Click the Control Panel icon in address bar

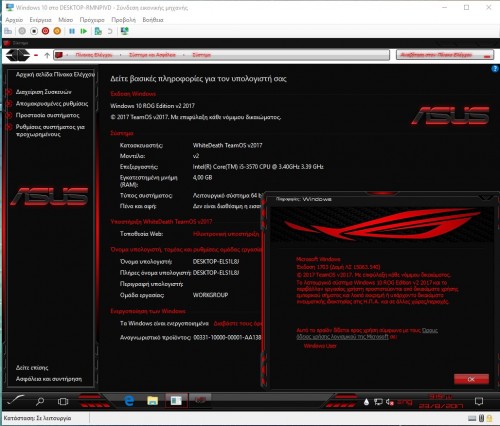pos(59,55)
